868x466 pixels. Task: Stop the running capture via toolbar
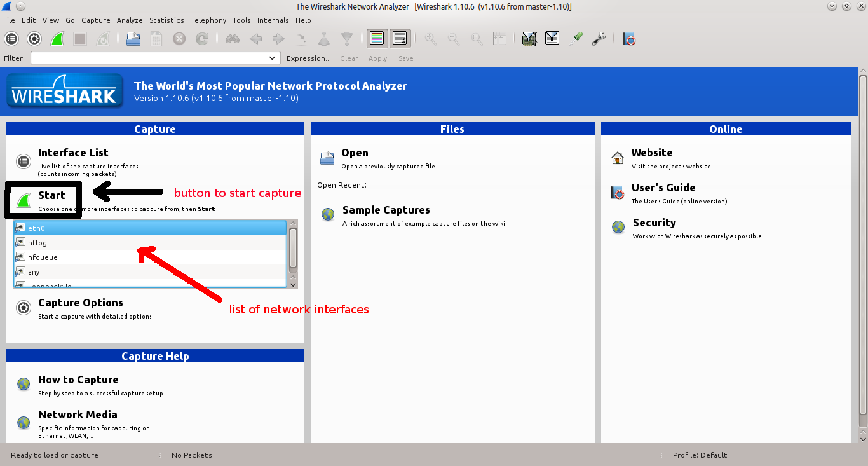(80, 39)
